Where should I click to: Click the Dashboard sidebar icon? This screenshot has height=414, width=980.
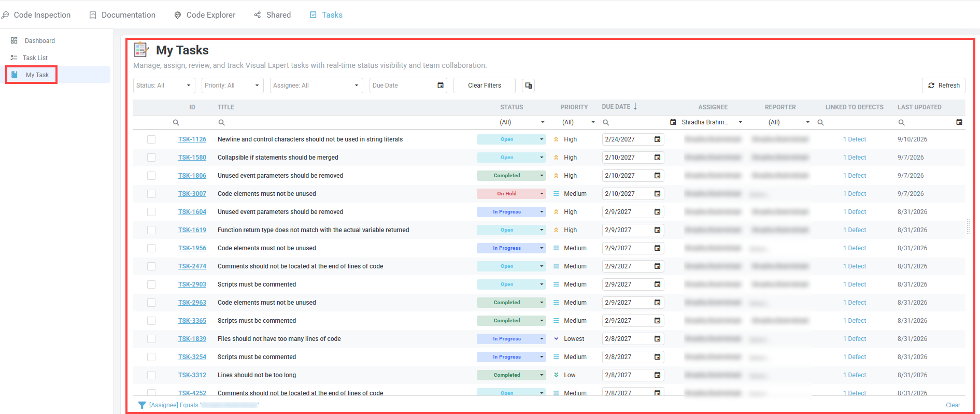(x=14, y=40)
